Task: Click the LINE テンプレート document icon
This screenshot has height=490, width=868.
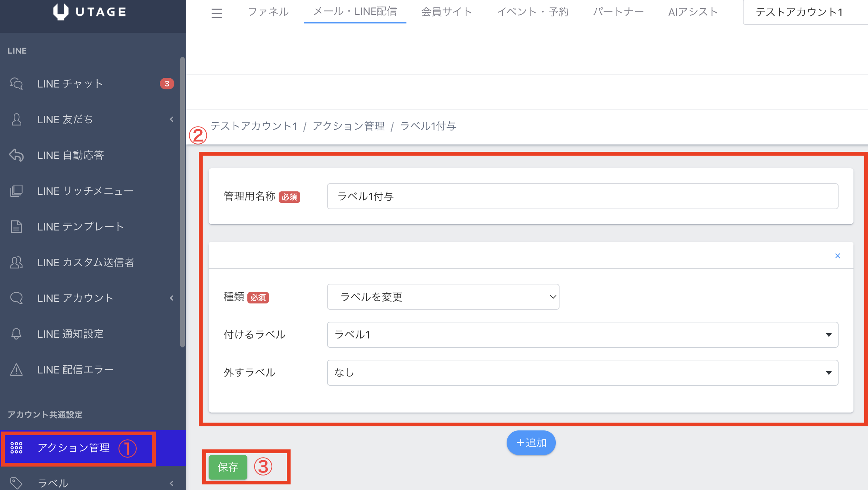Action: 16,227
